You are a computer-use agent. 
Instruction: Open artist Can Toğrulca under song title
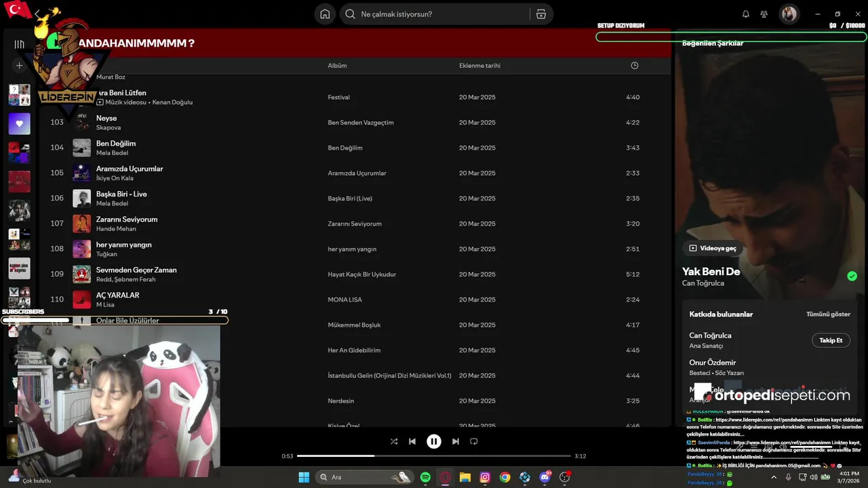(x=703, y=283)
